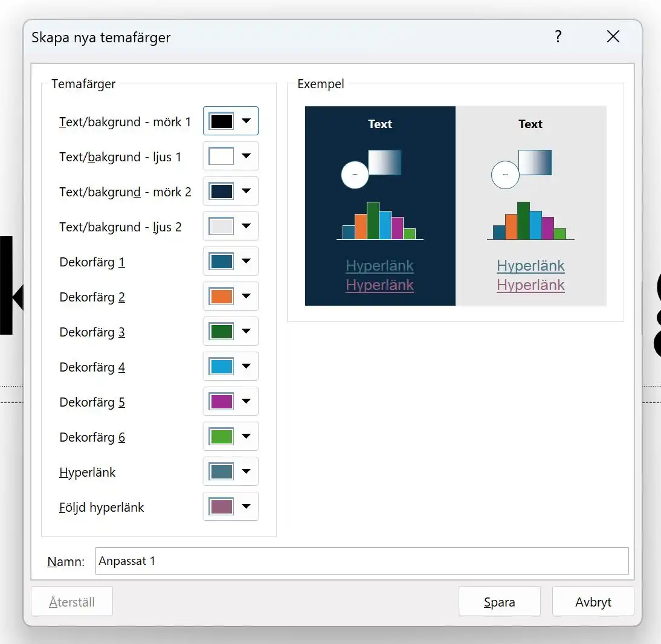Click the Avbryt button
Screen dimensions: 661x644
click(x=593, y=602)
